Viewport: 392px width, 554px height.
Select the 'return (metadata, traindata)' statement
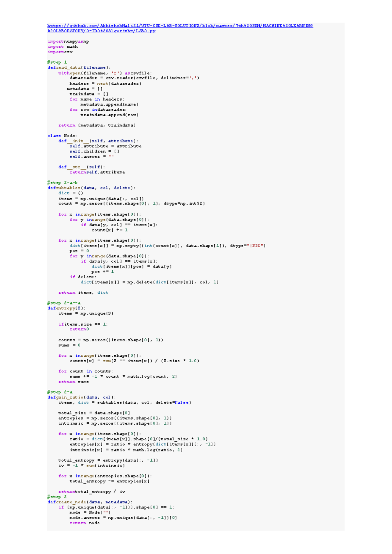pyautogui.click(x=97, y=125)
